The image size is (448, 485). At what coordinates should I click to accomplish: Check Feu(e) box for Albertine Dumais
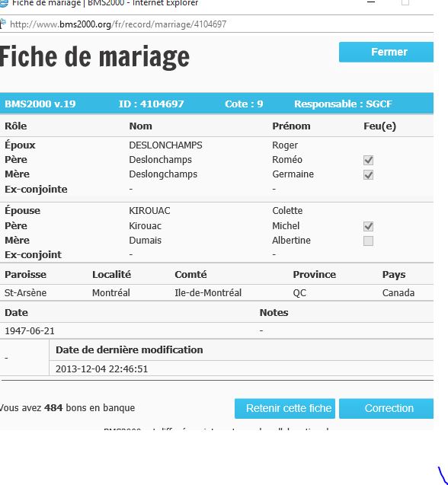[368, 241]
